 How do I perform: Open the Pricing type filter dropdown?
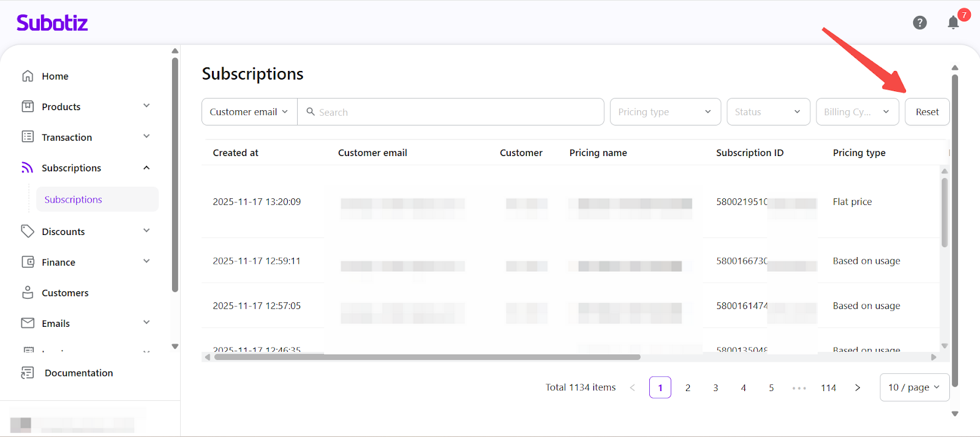point(665,112)
